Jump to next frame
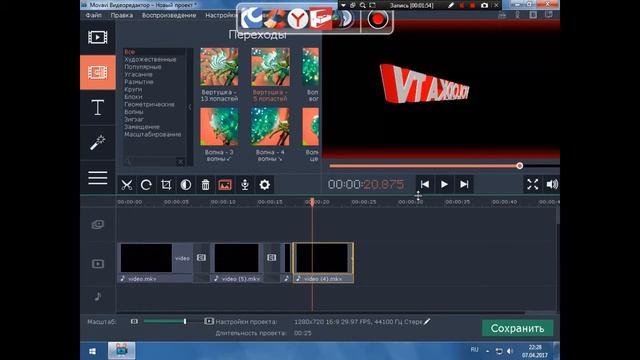Screen dimensions: 640x360 464,184
